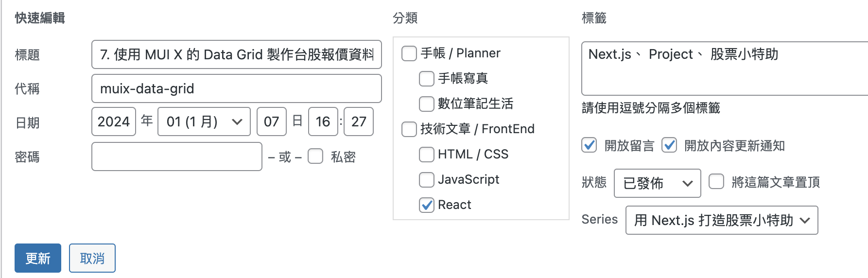
Task: Enable the 技術文章 / FrontEnd category
Action: point(409,129)
